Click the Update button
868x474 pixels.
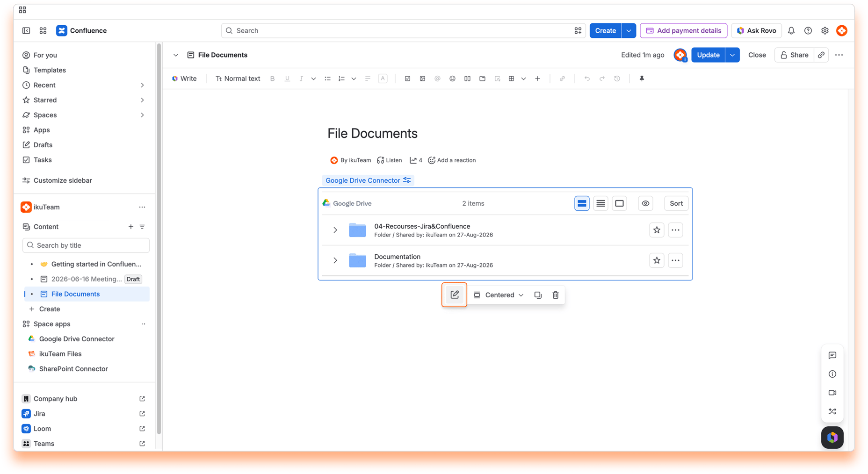point(708,55)
